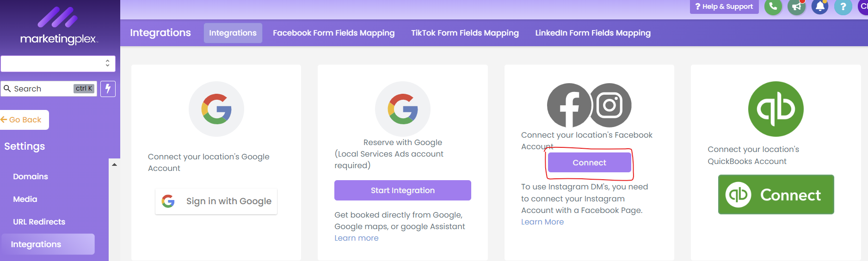Open Learn More link under Instagram DM's
The width and height of the screenshot is (868, 261).
542,222
